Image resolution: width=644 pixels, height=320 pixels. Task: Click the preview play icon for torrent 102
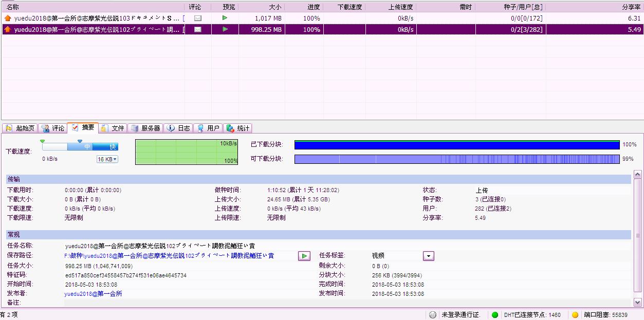[225, 29]
